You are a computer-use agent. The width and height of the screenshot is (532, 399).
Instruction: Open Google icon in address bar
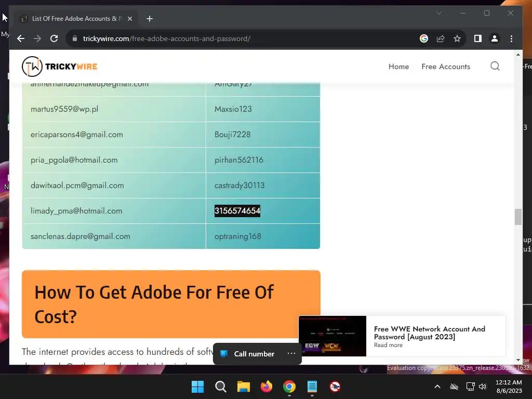click(424, 38)
